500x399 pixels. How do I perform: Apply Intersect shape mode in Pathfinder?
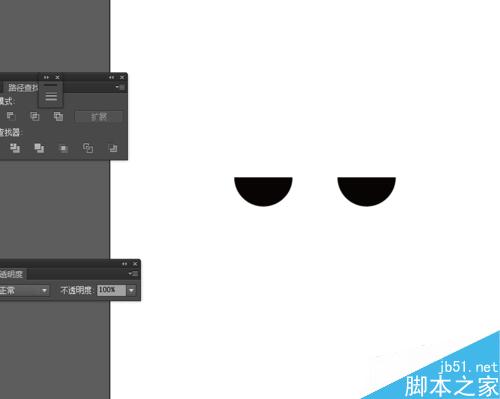pyautogui.click(x=35, y=116)
